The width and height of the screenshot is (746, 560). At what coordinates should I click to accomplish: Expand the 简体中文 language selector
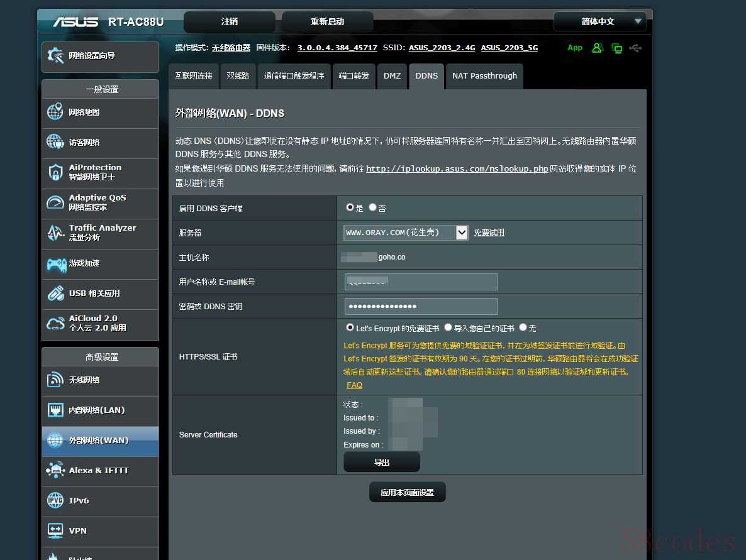[x=599, y=21]
